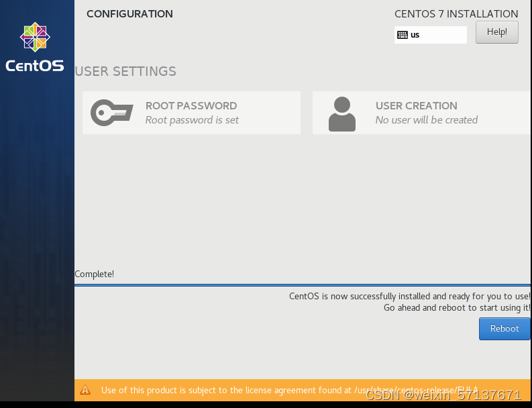Open the Help! button
The width and height of the screenshot is (532, 408).
click(496, 32)
